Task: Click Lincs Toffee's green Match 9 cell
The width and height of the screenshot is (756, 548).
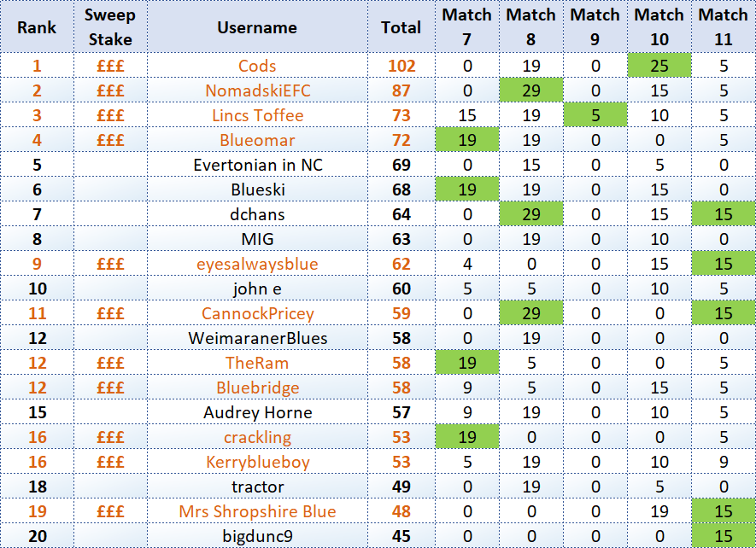Action: [595, 115]
